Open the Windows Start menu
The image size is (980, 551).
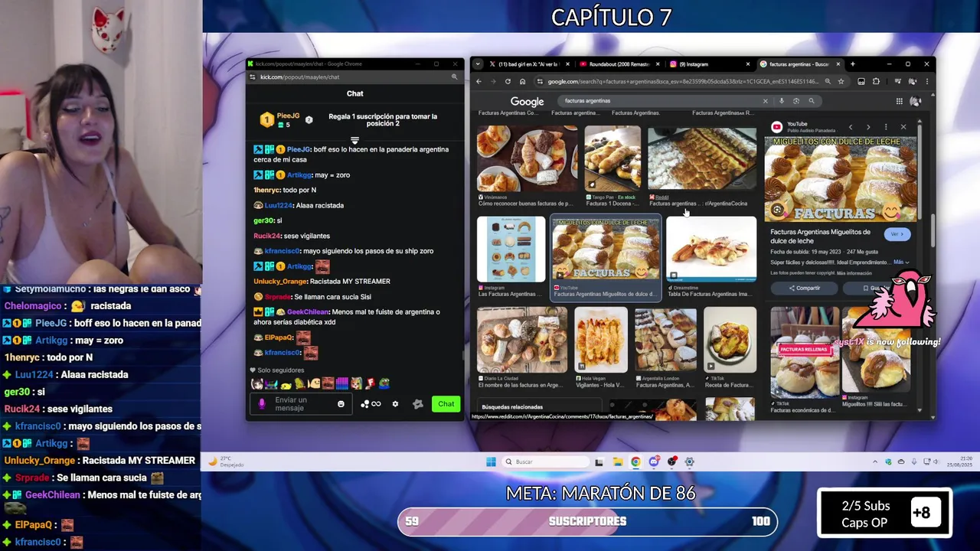[491, 461]
